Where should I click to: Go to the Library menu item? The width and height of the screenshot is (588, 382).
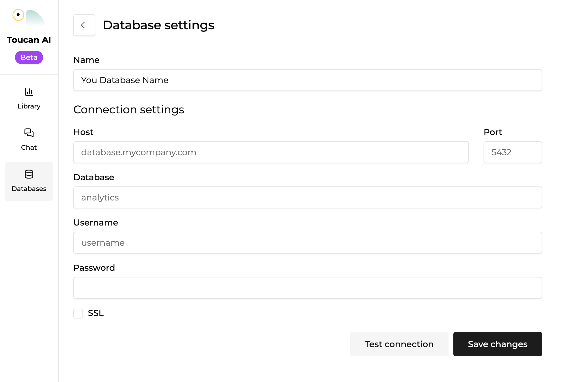coord(29,106)
